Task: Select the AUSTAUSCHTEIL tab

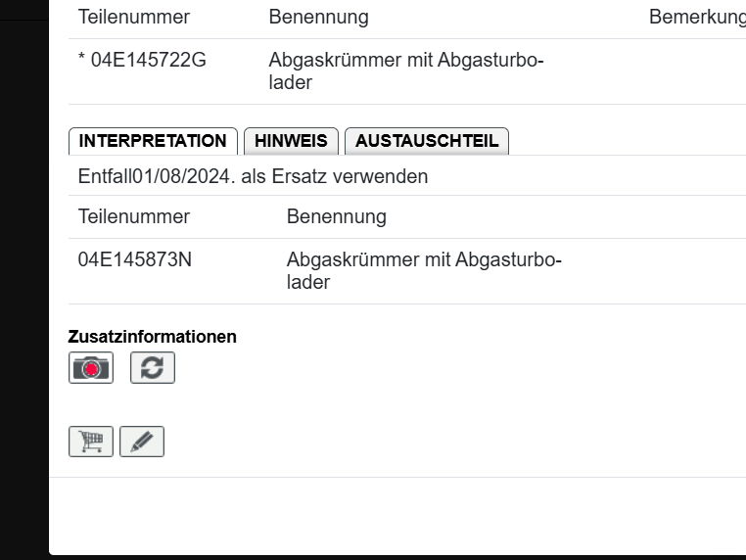Action: (x=426, y=141)
